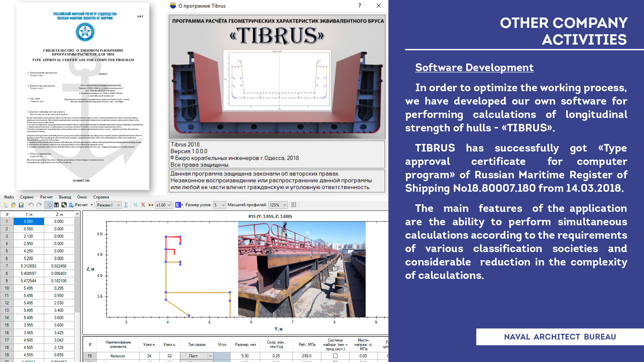644x362 pixels.
Task: Open the x1.00 zoom factor dropdown
Action: (164, 205)
